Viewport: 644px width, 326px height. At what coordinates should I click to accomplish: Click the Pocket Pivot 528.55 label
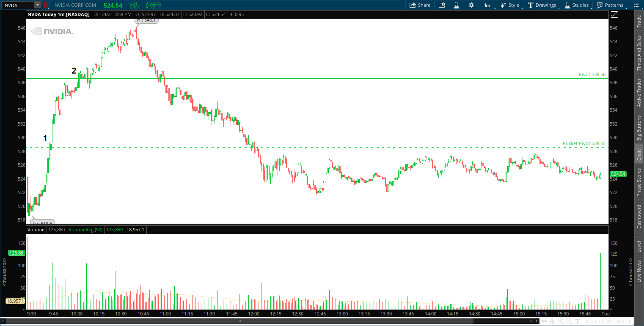click(x=584, y=143)
